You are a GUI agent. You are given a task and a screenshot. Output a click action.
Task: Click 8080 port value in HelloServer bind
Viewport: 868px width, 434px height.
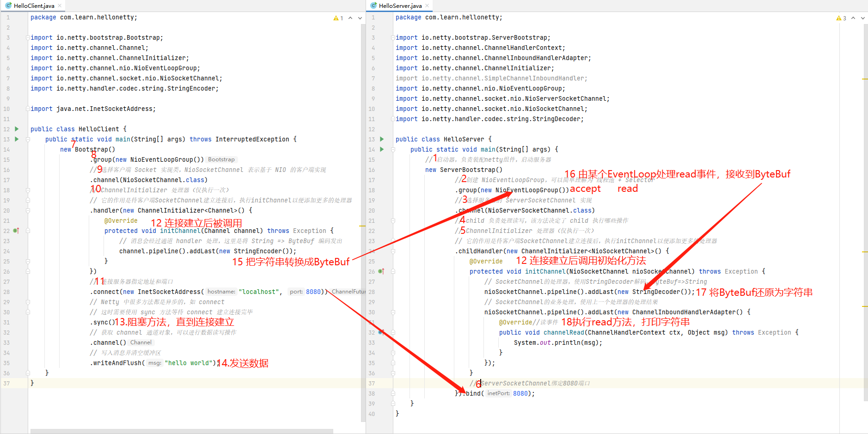click(x=520, y=393)
